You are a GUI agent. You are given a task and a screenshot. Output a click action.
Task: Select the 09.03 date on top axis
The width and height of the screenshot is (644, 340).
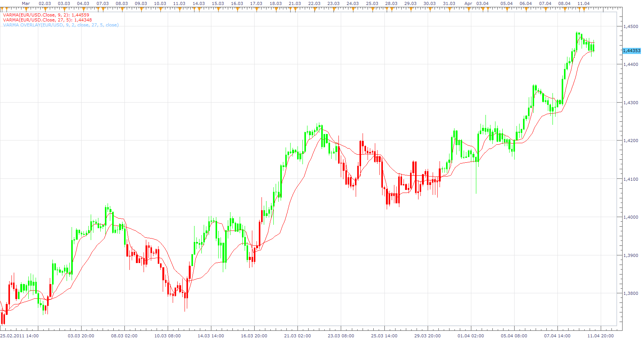tap(141, 3)
